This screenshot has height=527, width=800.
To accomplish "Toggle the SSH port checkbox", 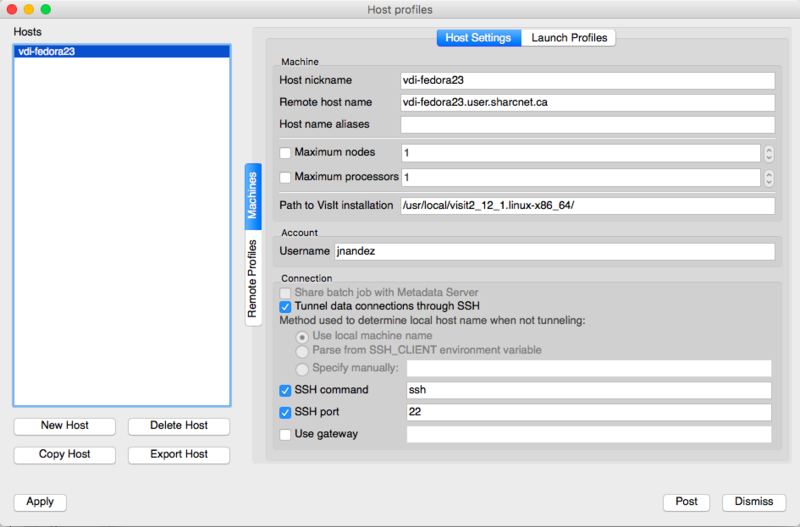I will 286,412.
